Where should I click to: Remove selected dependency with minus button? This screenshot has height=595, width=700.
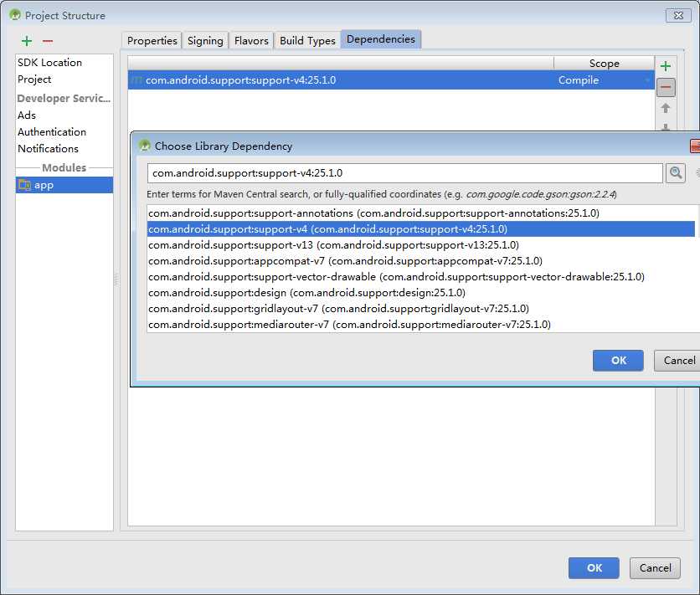[666, 87]
